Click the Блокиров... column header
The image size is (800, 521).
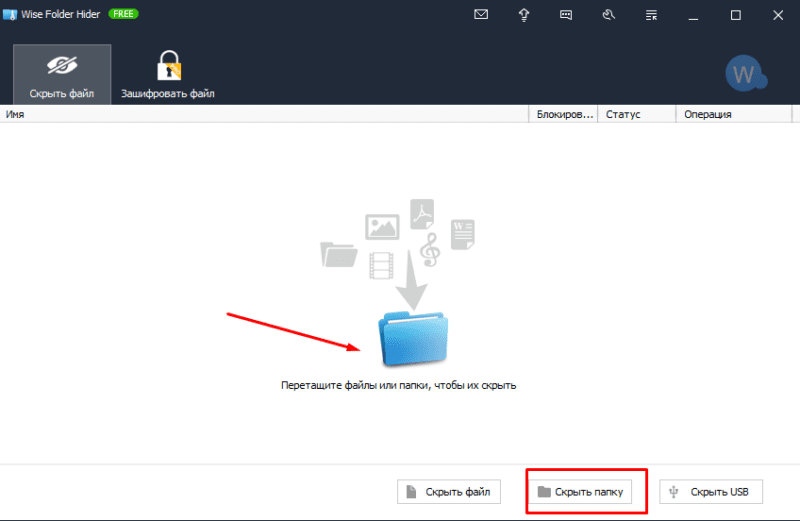pyautogui.click(x=563, y=114)
